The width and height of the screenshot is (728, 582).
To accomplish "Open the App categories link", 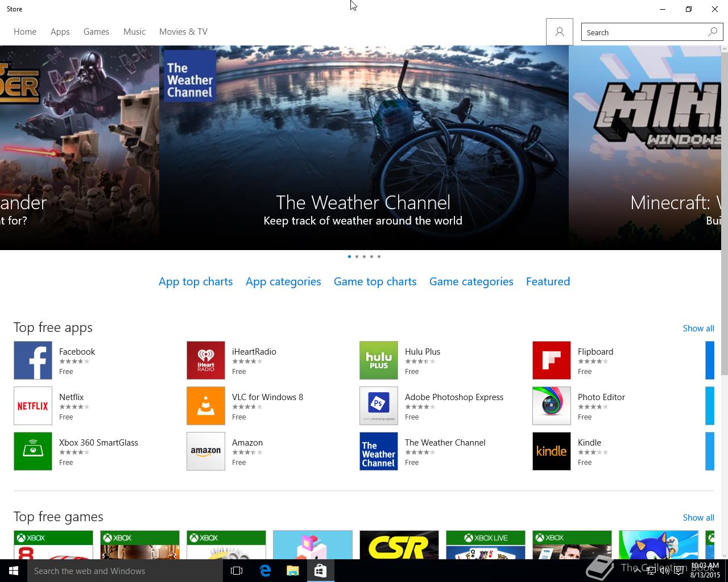I will point(283,281).
